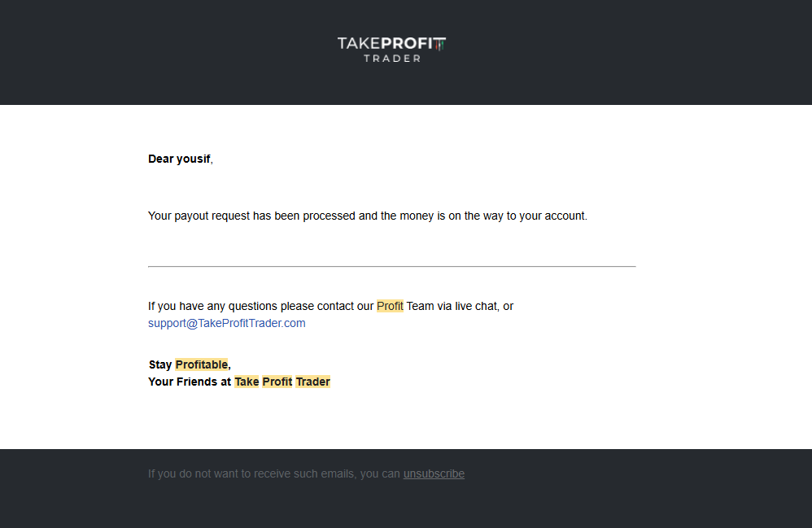Follow the unsubscribe link in the footer
Viewport: 812px width, 528px height.
click(x=434, y=473)
